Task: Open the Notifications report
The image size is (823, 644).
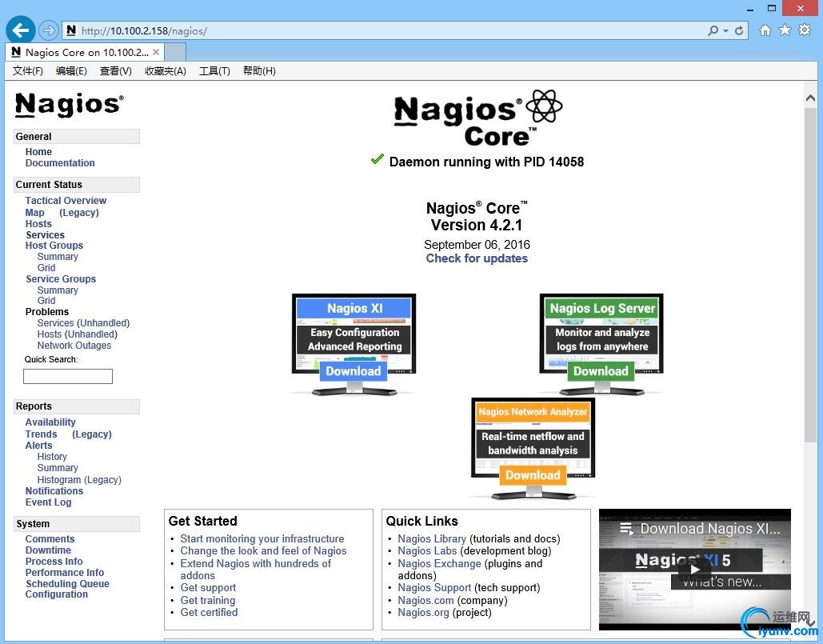Action: click(54, 491)
